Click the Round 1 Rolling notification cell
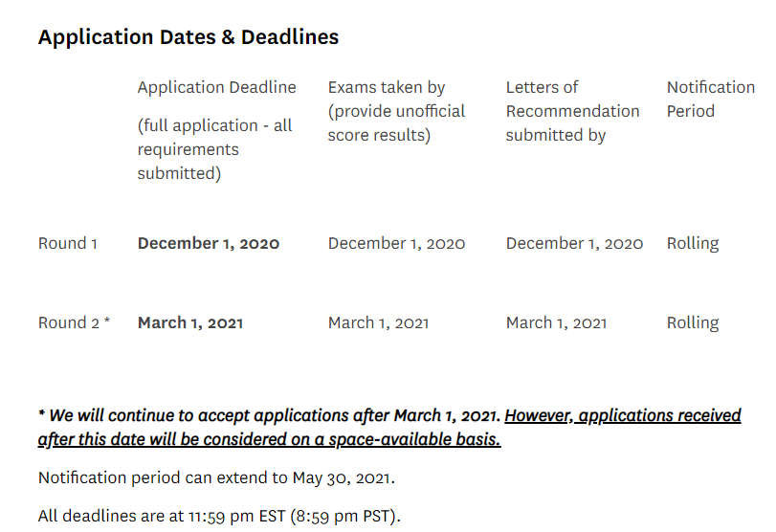The image size is (776, 532). pos(693,243)
